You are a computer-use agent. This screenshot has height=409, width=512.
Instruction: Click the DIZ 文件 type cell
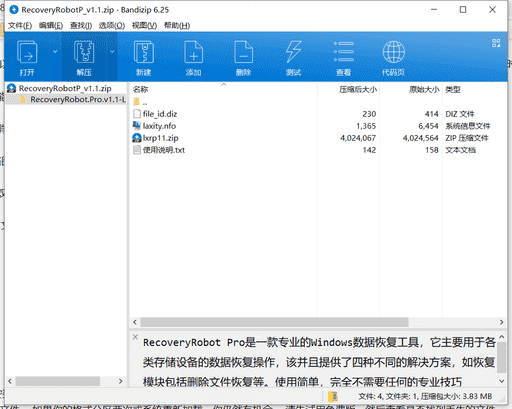coord(460,114)
